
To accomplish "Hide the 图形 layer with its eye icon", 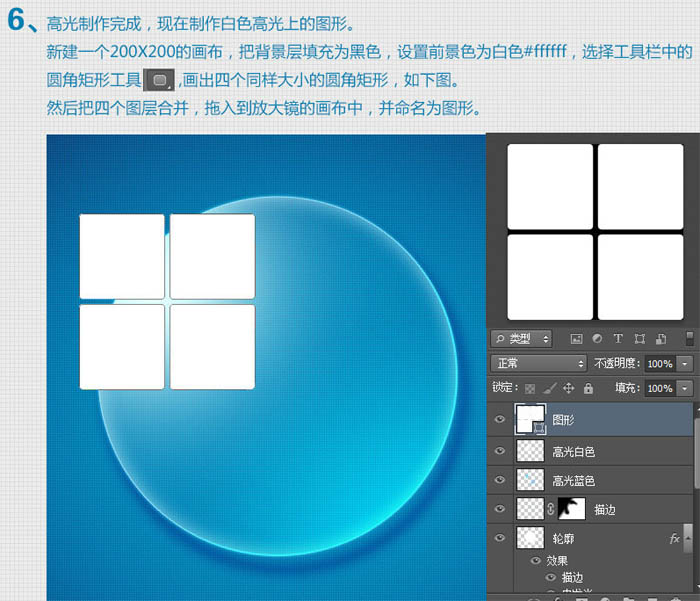I will tap(500, 419).
